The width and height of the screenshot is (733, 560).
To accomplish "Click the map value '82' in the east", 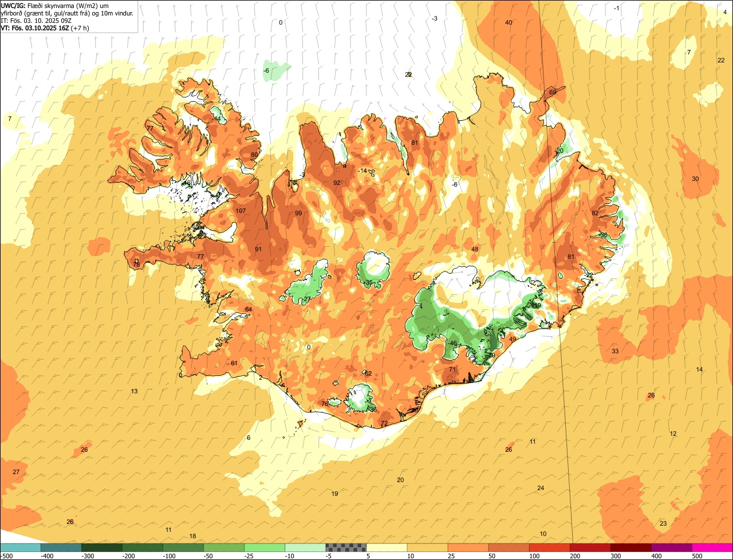I will point(595,213).
